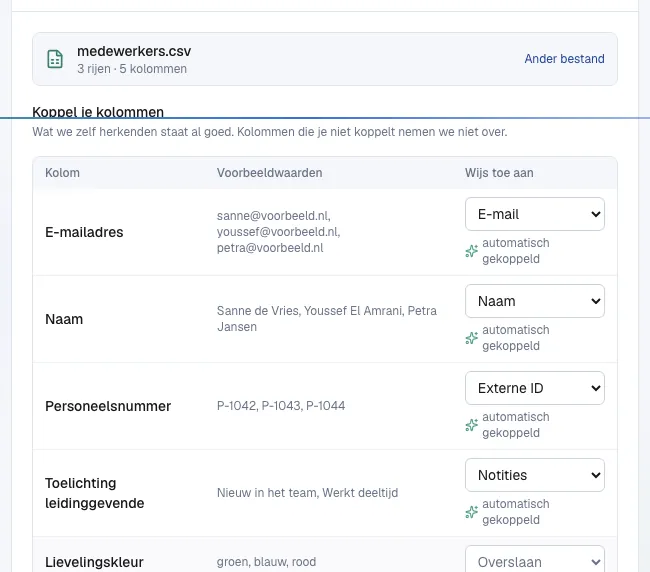
Task: Click the Personeelsnummer column name cell
Action: tap(108, 406)
